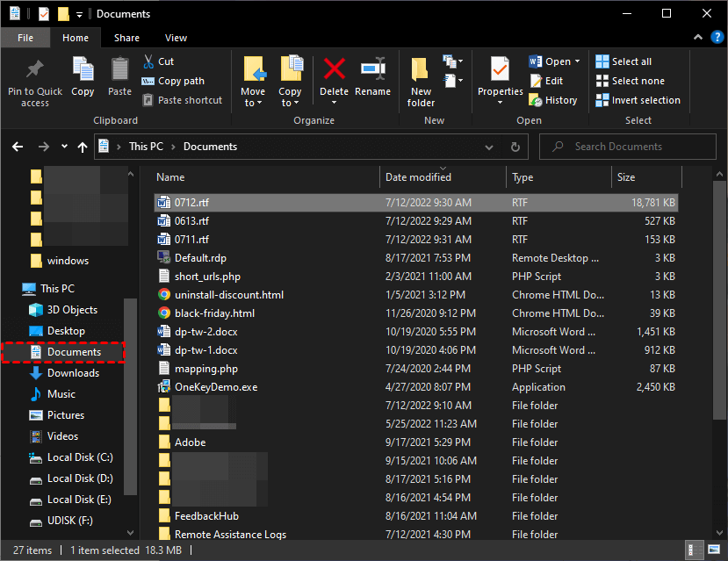Open the File menu tab
The image size is (728, 561).
pyautogui.click(x=25, y=38)
